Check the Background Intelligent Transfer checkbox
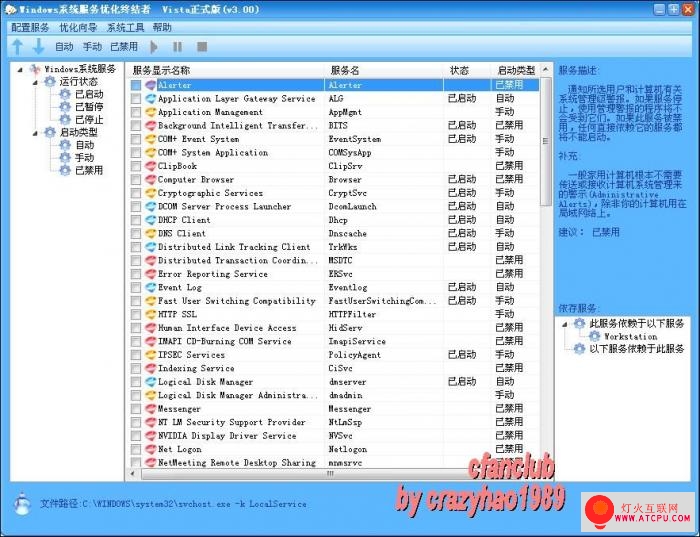 [x=136, y=125]
